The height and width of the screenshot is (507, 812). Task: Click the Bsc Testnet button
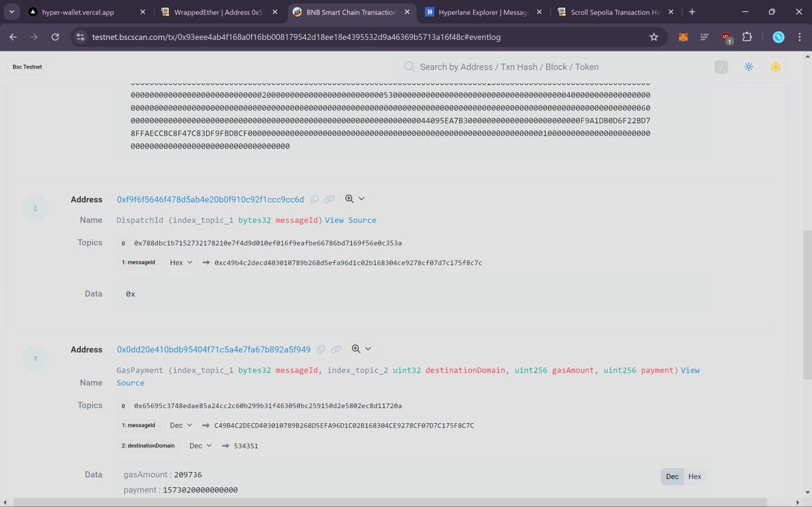(x=28, y=67)
